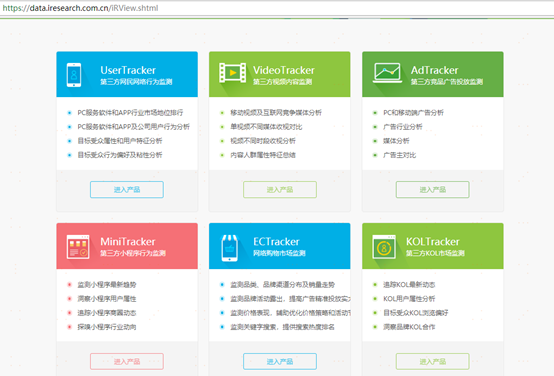The height and width of the screenshot is (376, 554).
Task: Click 监测小程序最新趋势 item
Action: pos(107,284)
